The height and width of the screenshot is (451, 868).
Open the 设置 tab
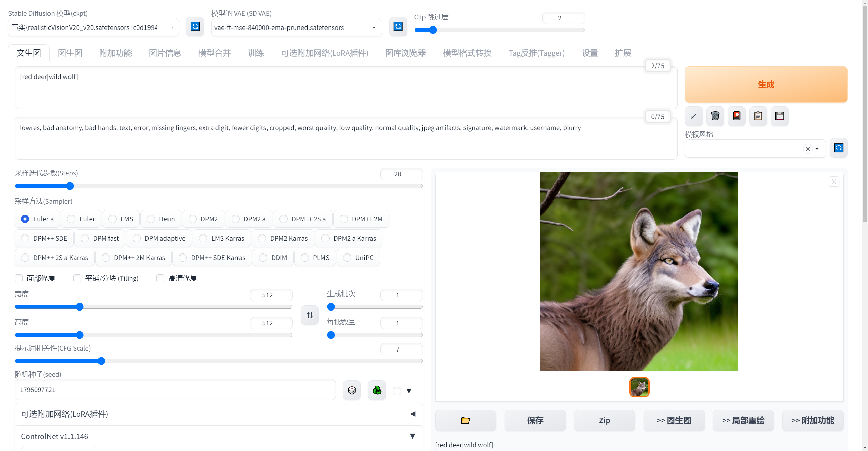[x=590, y=53]
